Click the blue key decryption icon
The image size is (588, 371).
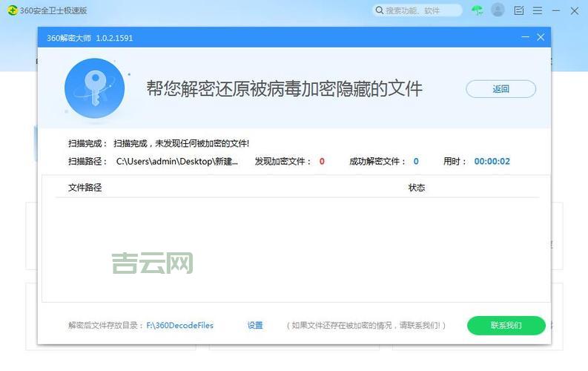click(x=94, y=88)
